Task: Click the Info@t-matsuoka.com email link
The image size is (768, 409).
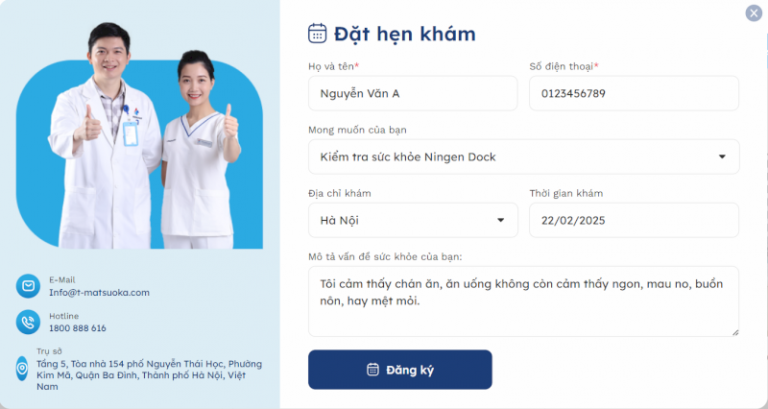Action: point(99,292)
